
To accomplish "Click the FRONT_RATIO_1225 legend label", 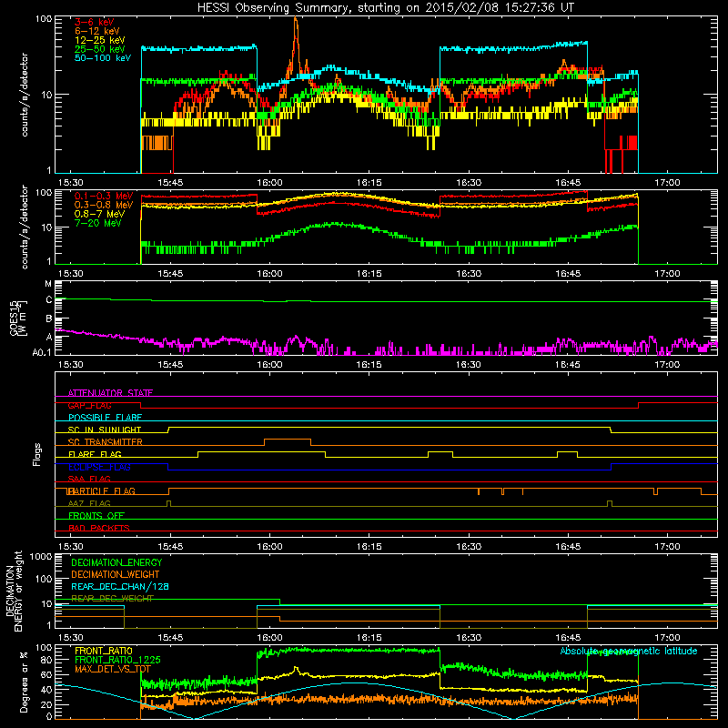I will pyautogui.click(x=117, y=660).
